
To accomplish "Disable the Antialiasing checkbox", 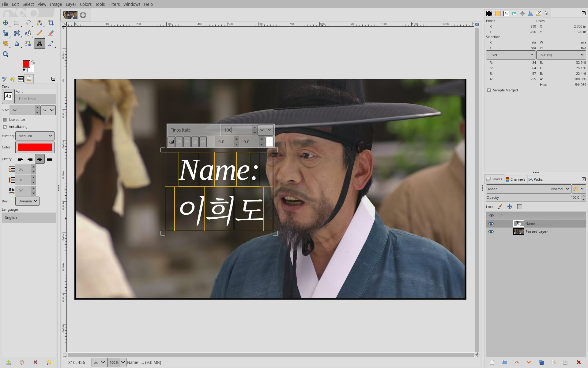I will tap(5, 127).
